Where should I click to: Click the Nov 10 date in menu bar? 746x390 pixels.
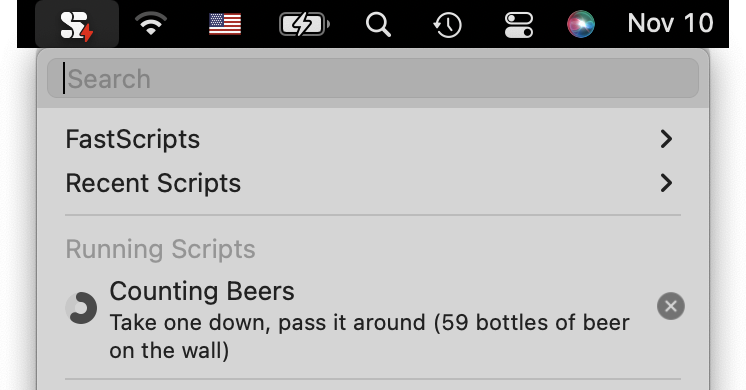click(670, 23)
